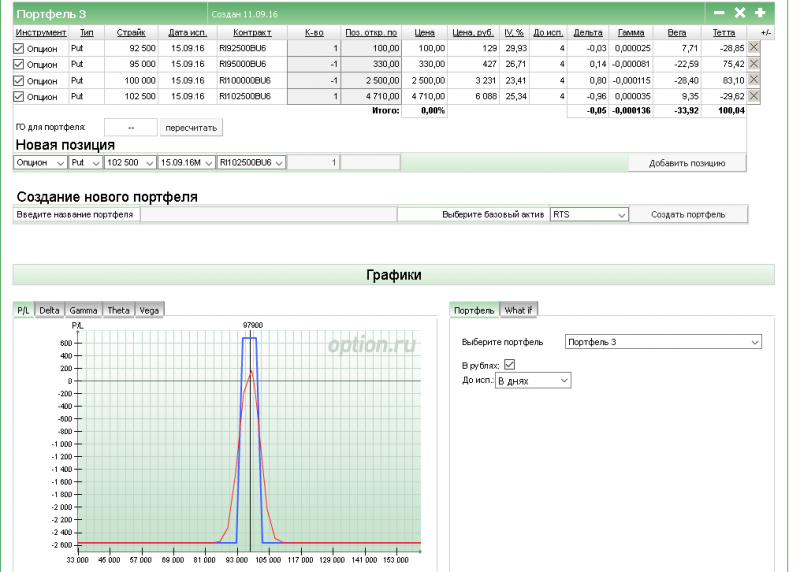Open the 'What if' tab
Image resolution: width=800 pixels, height=572 pixels.
coord(518,310)
